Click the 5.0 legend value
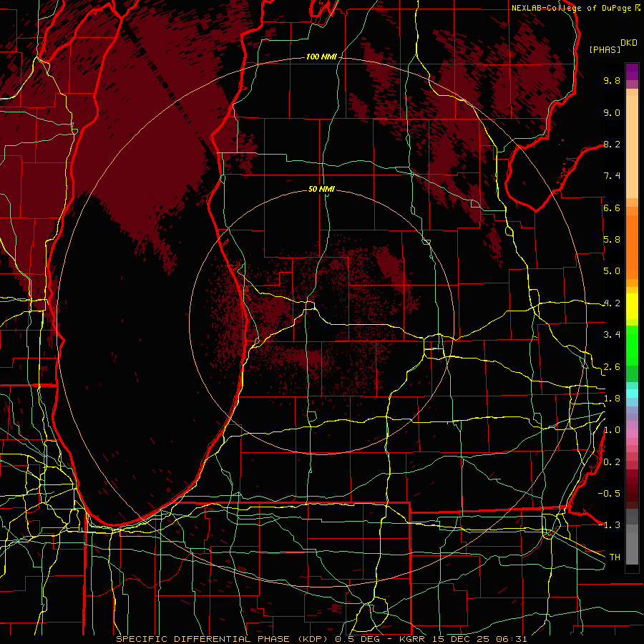This screenshot has height=644, width=644. 612,271
